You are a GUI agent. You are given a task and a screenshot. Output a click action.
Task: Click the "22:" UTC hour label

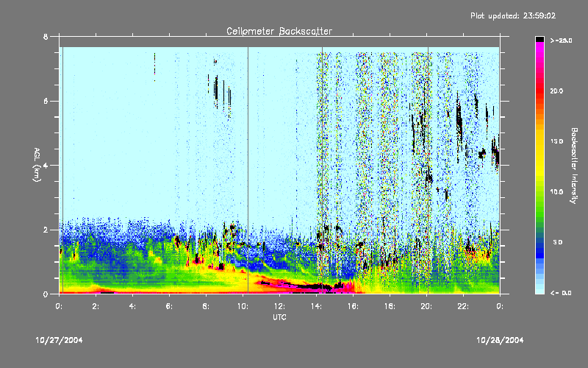pyautogui.click(x=463, y=306)
